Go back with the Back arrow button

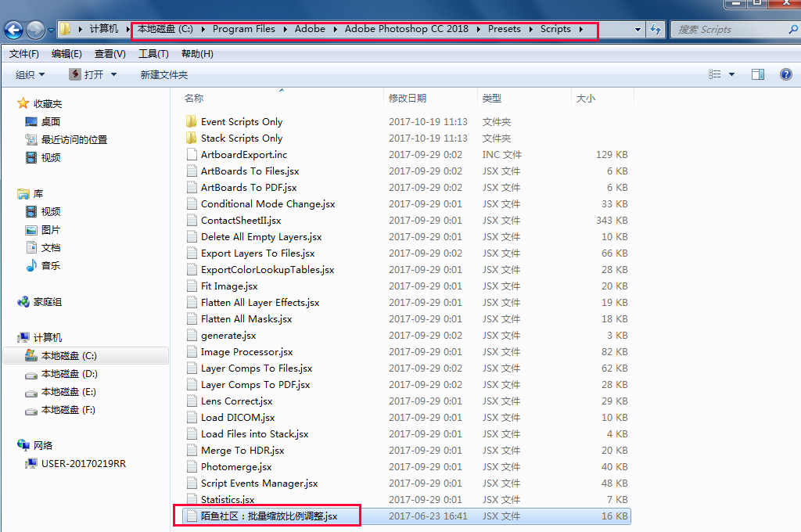[x=13, y=31]
